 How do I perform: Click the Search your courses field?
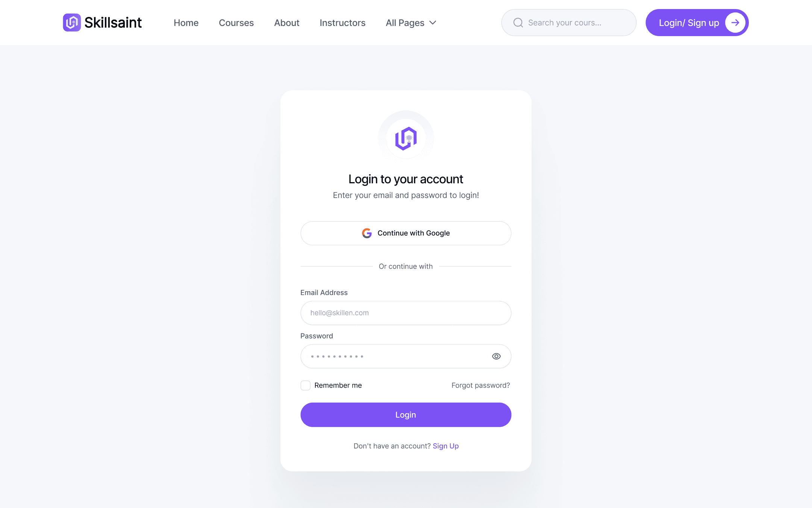(x=569, y=23)
